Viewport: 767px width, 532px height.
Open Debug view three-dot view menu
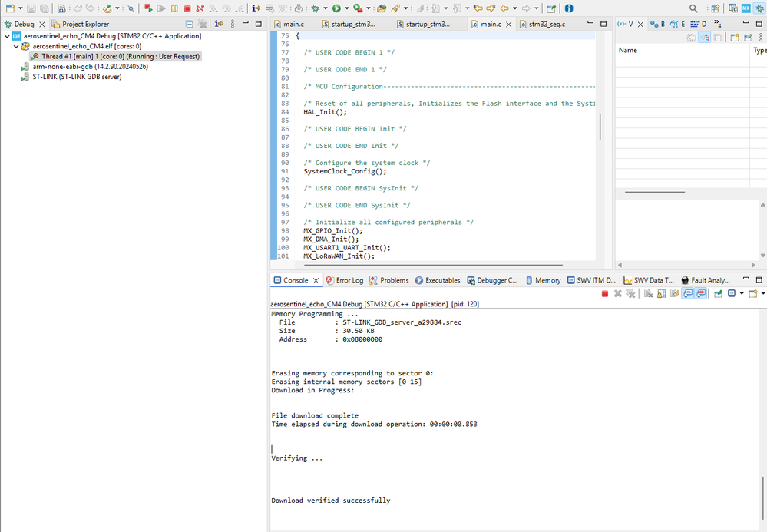[233, 24]
